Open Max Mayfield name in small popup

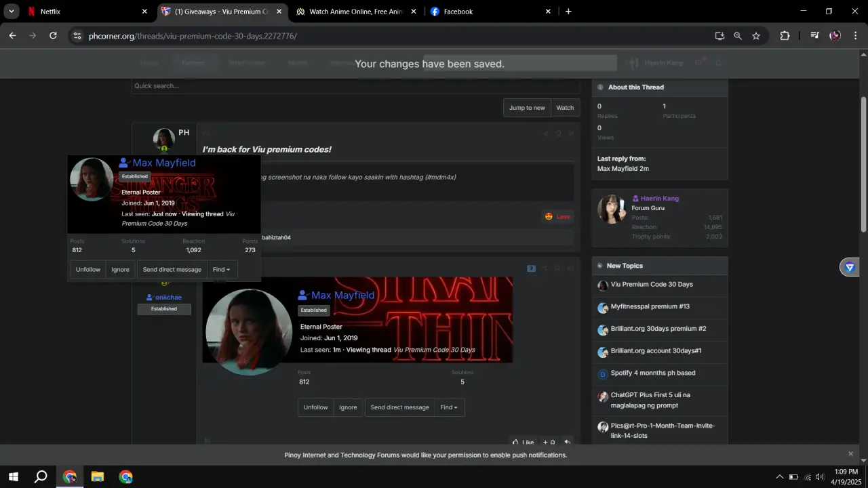click(164, 163)
